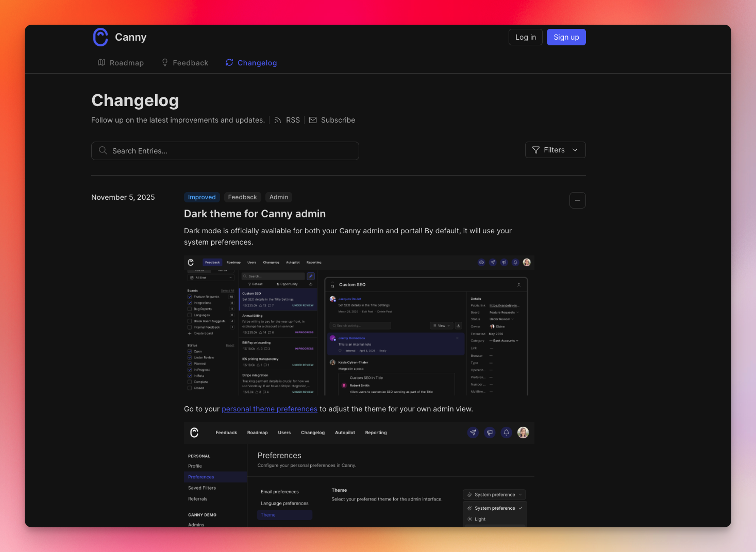Check the Complete status checkbox
Viewport: 756px width, 552px height.
(191, 382)
